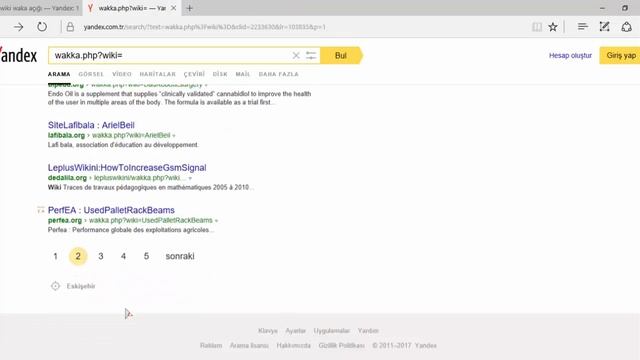Click the Yandex logo

(x=18, y=55)
